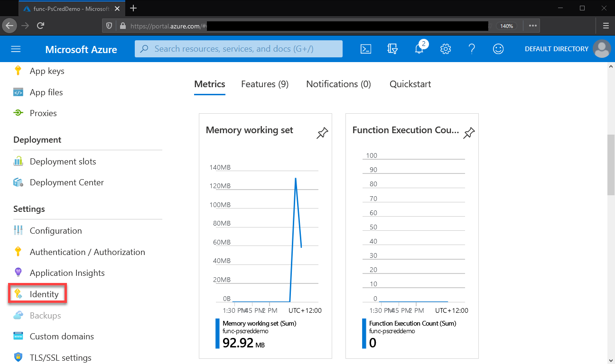
Task: Click the site lock icon in the address bar
Action: 122,26
